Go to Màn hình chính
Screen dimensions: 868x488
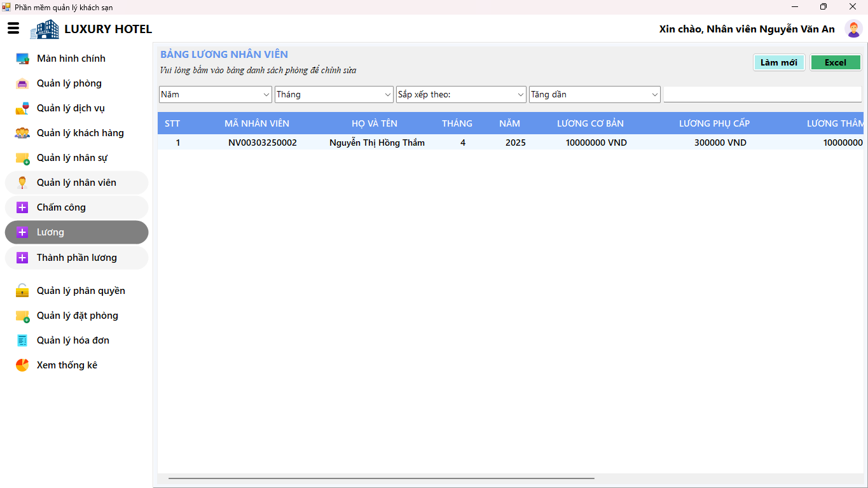pos(76,59)
